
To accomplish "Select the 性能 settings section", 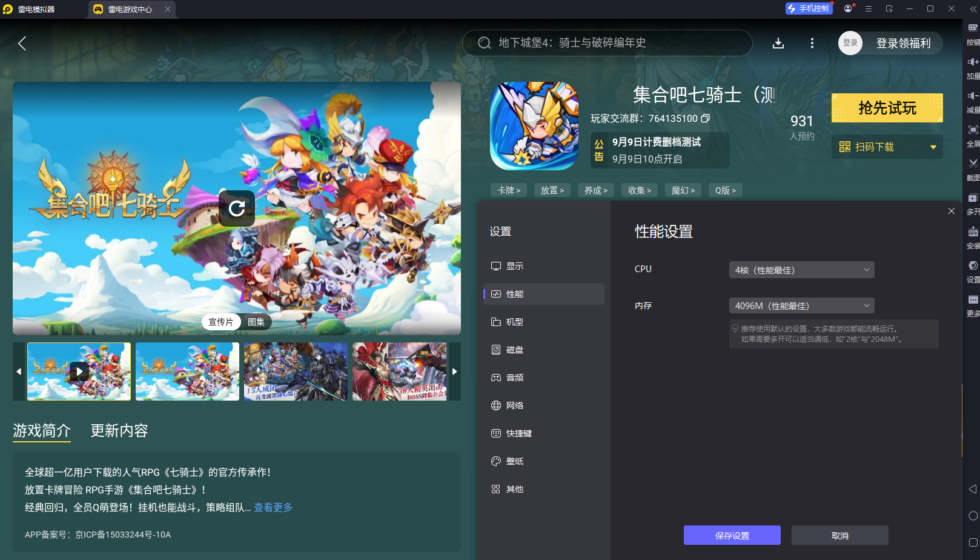I will (x=544, y=294).
